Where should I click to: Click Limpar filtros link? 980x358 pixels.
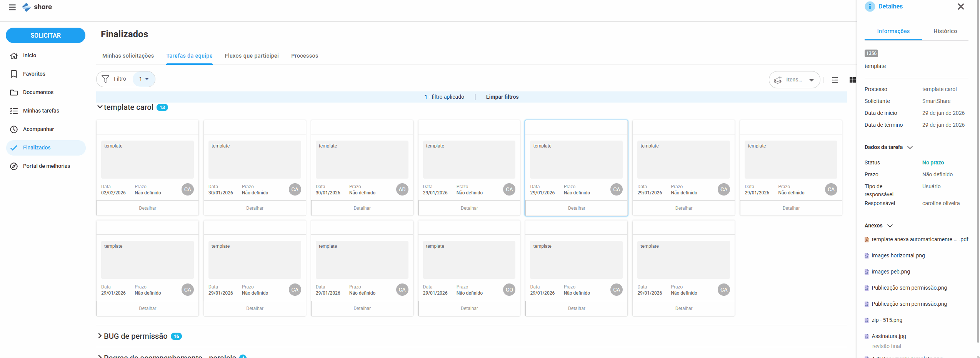click(x=502, y=97)
